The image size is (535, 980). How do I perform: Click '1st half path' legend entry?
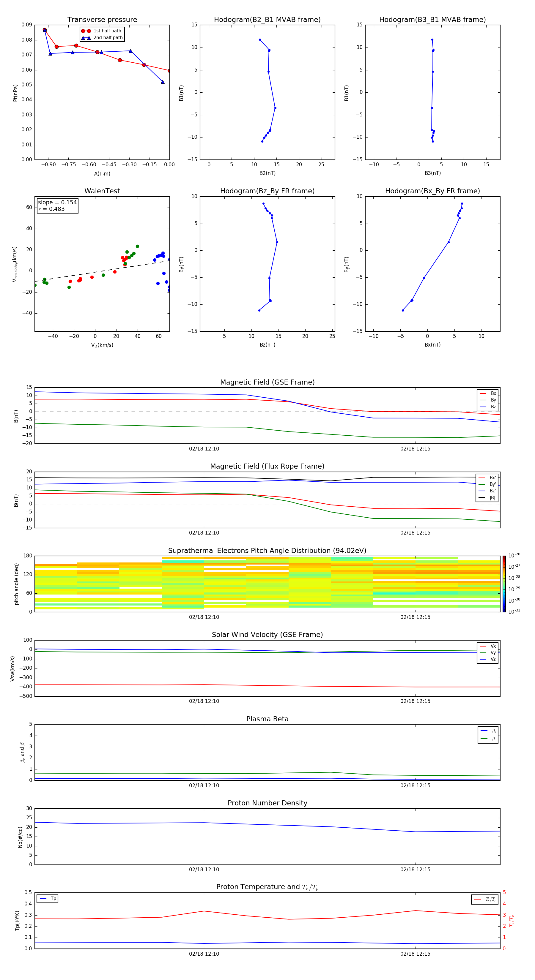click(102, 31)
